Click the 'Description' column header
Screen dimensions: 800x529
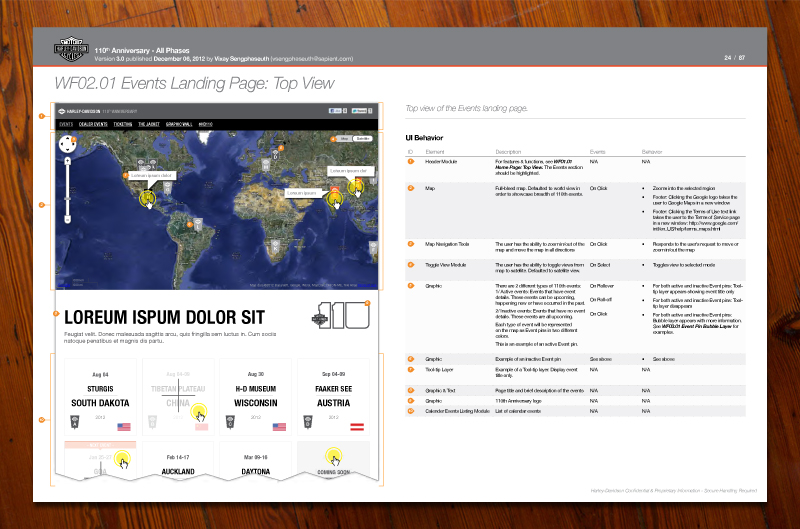(x=508, y=152)
